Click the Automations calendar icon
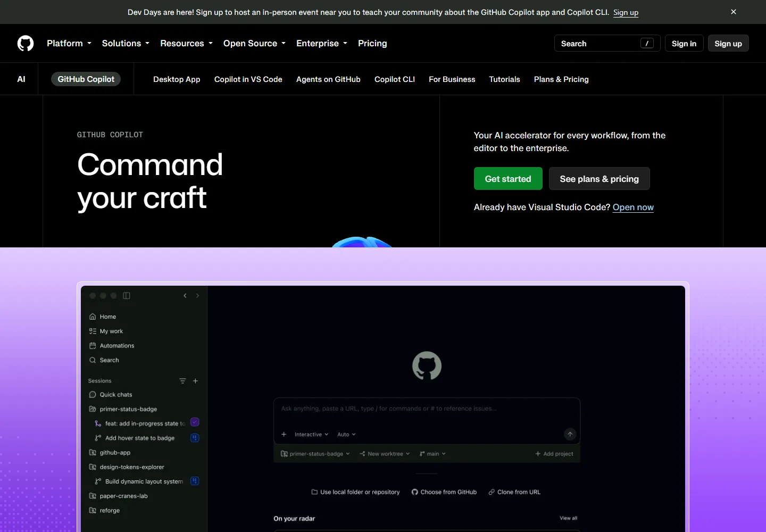Screen dimensions: 766x532 point(93,346)
